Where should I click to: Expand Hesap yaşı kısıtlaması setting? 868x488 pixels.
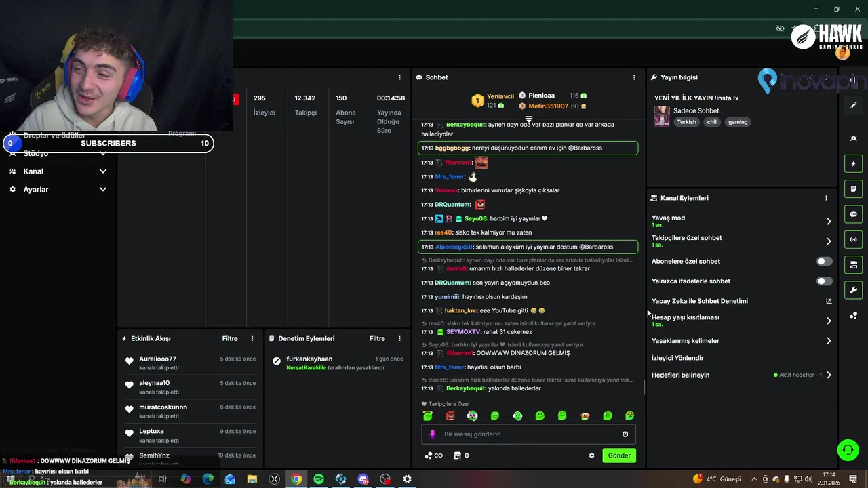[829, 321]
